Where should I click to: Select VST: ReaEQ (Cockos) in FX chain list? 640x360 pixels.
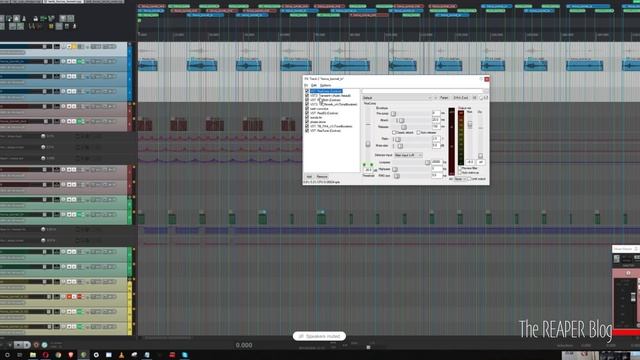(x=324, y=113)
